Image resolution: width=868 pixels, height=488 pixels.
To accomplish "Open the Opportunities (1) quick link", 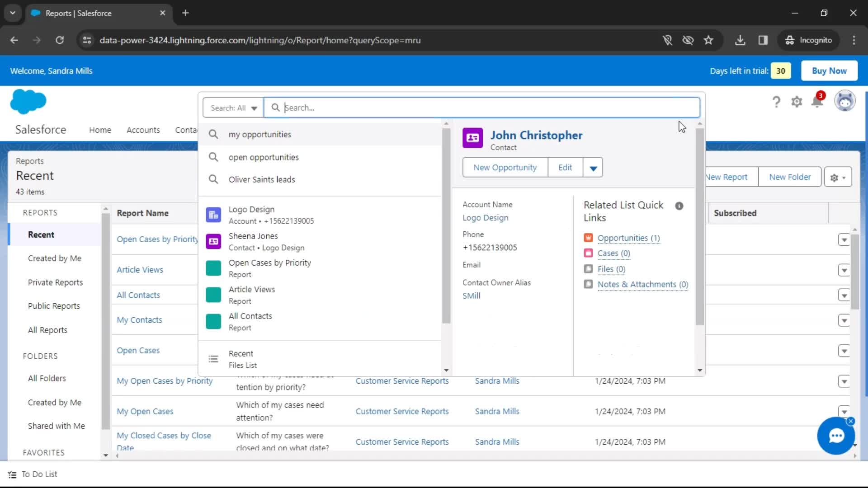I will (x=628, y=238).
